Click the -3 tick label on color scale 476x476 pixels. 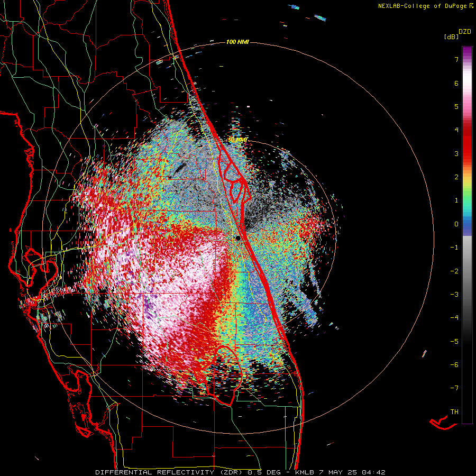[x=454, y=295]
